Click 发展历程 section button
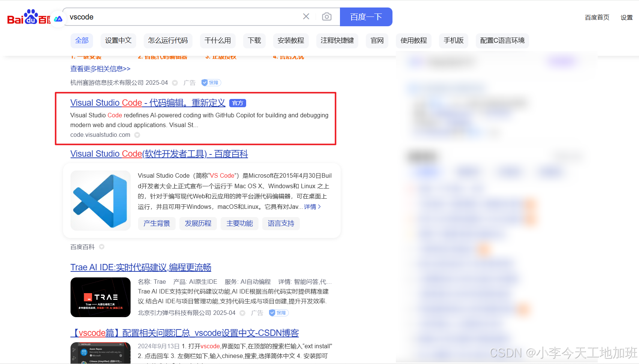 point(198,223)
